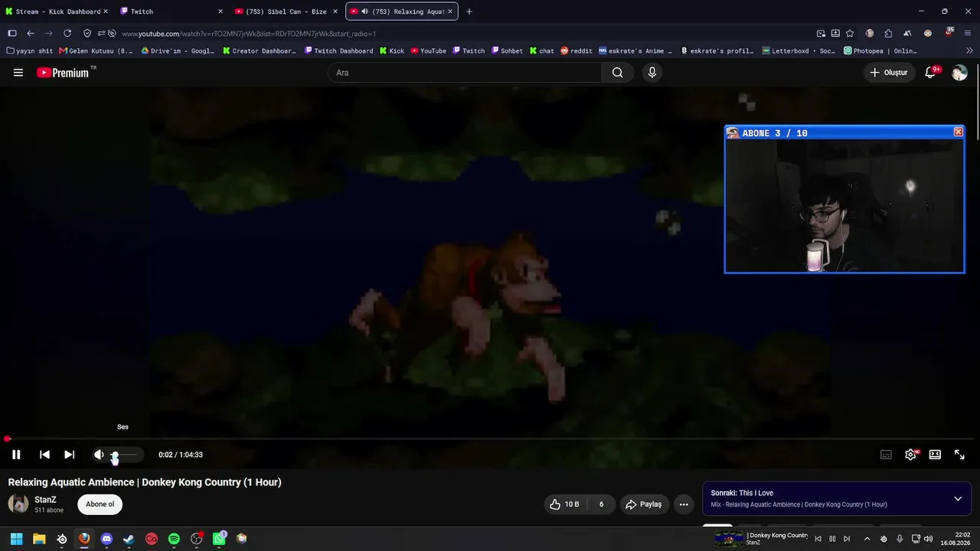The image size is (980, 551).
Task: Open the player settings gear
Action: pyautogui.click(x=910, y=455)
